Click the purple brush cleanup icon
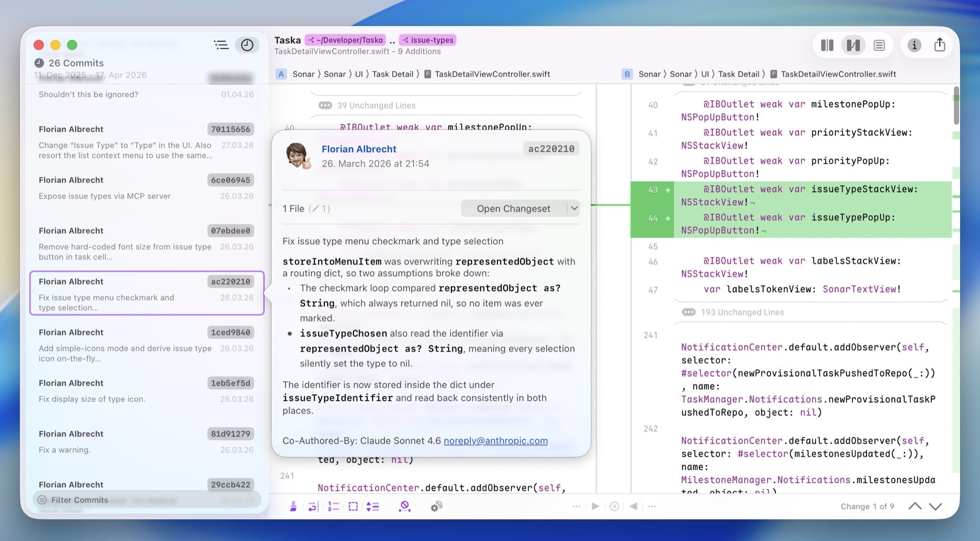This screenshot has height=541, width=980. (x=293, y=507)
